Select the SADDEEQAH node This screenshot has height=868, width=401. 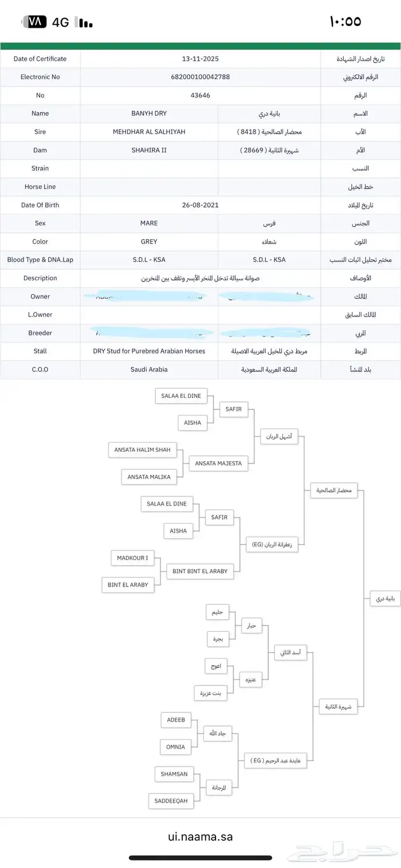tap(171, 801)
